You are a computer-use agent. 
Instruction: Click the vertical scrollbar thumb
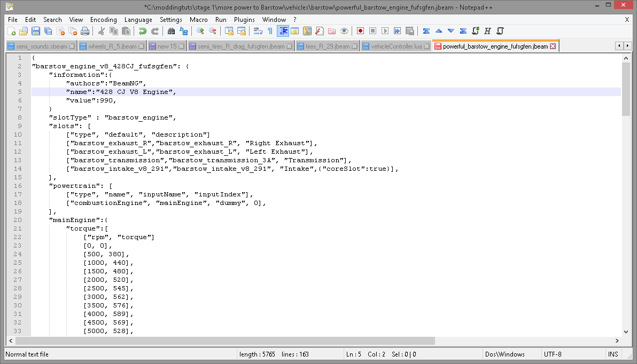pos(626,89)
